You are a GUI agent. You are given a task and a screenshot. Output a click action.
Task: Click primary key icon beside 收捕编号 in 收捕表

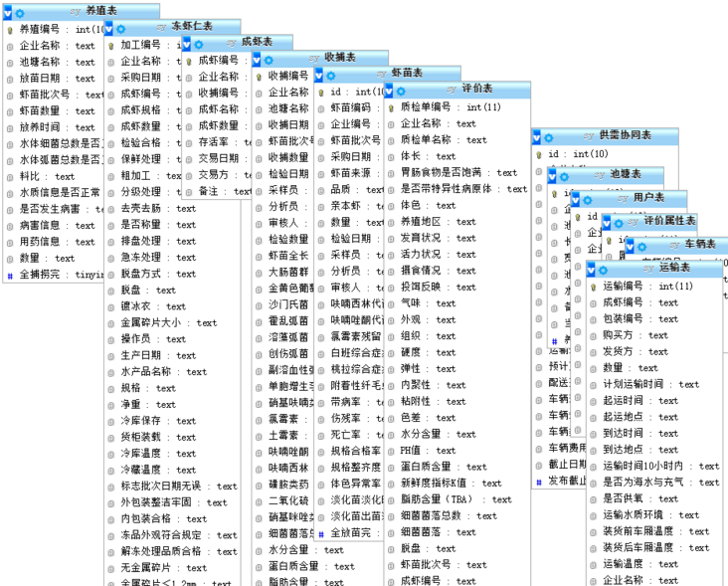259,78
